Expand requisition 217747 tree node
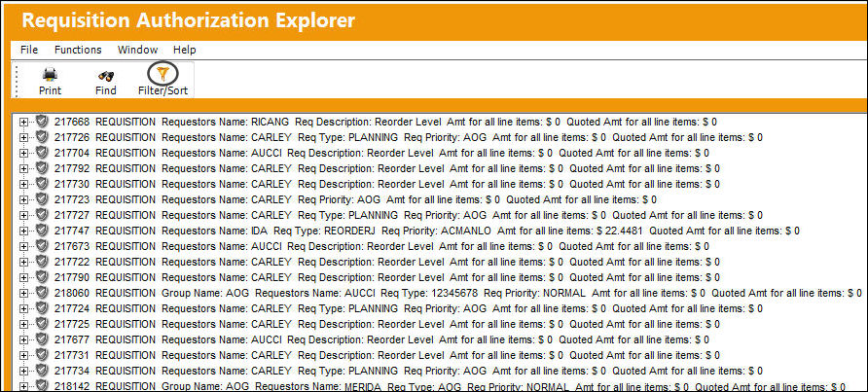The width and height of the screenshot is (868, 392). coord(23,231)
